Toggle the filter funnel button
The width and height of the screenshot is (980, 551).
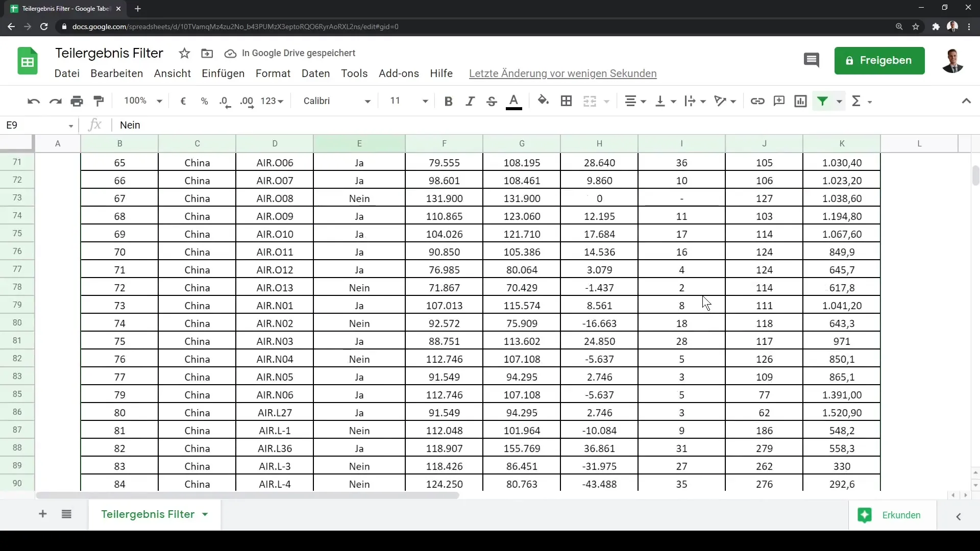[x=822, y=101]
